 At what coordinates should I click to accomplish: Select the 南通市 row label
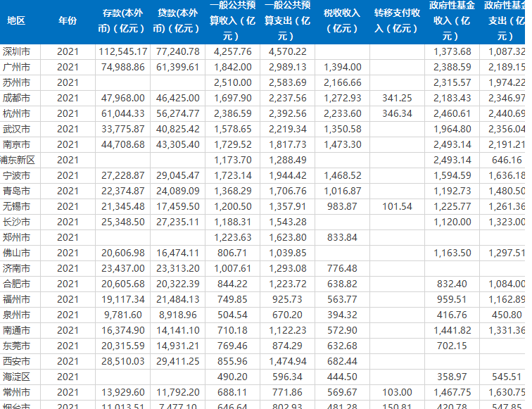16,331
